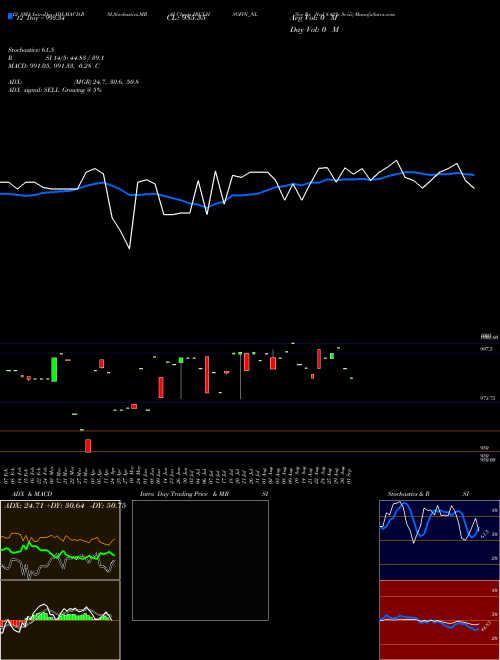The image size is (500, 660).
Task: Click the blue Stochastics chart panel
Action: click(x=439, y=540)
